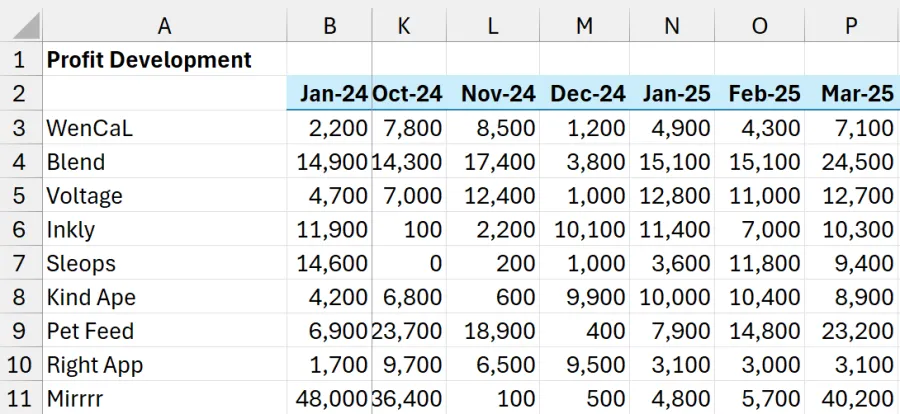Image resolution: width=900 pixels, height=414 pixels.
Task: Click Mirrrr's Feb-25 value 5,700
Action: point(760,397)
